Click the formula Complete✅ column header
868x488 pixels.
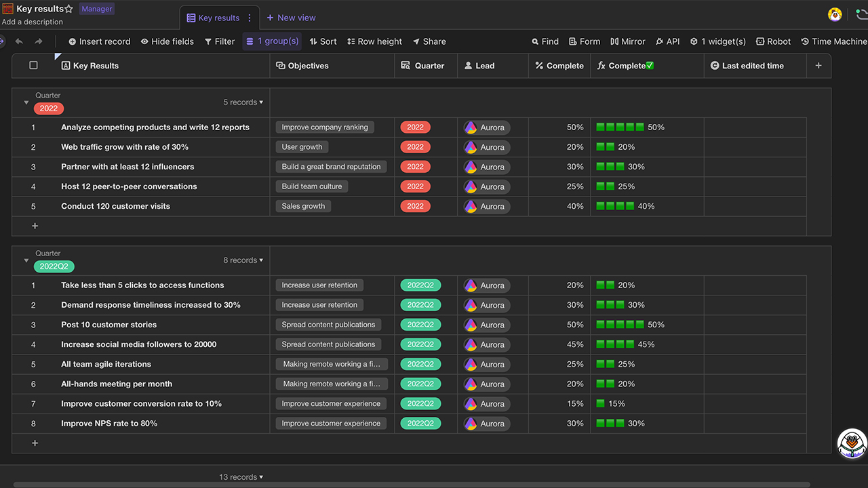647,66
